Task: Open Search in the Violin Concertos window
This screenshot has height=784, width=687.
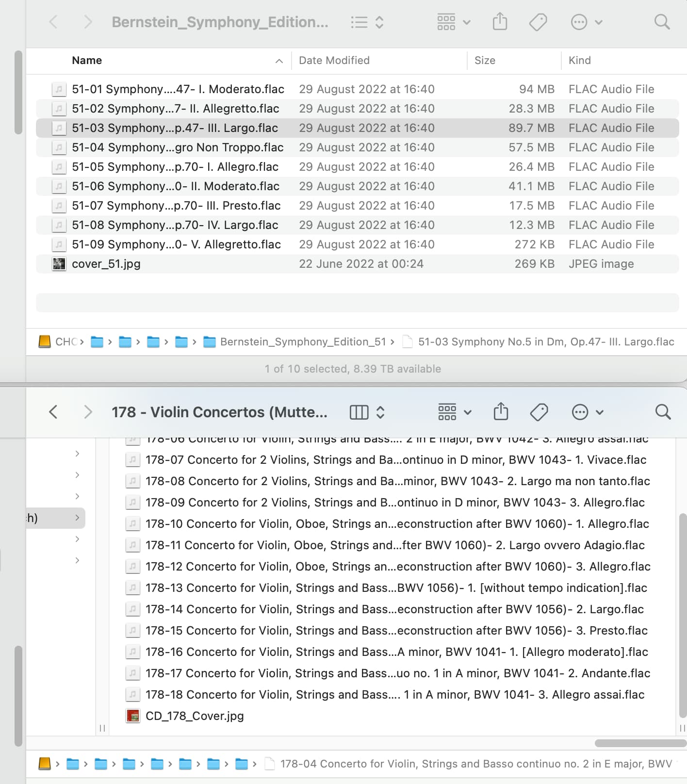Action: [663, 412]
